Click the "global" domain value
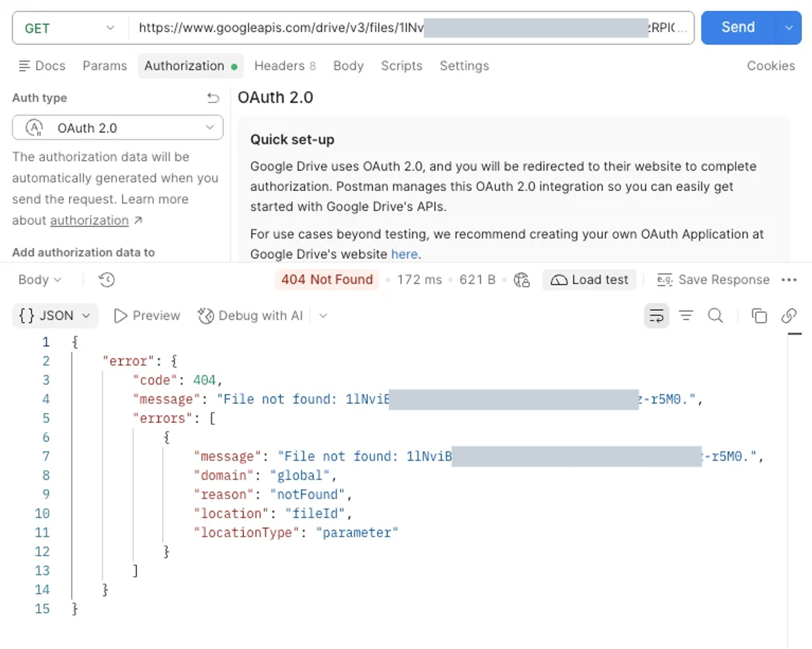 point(299,475)
